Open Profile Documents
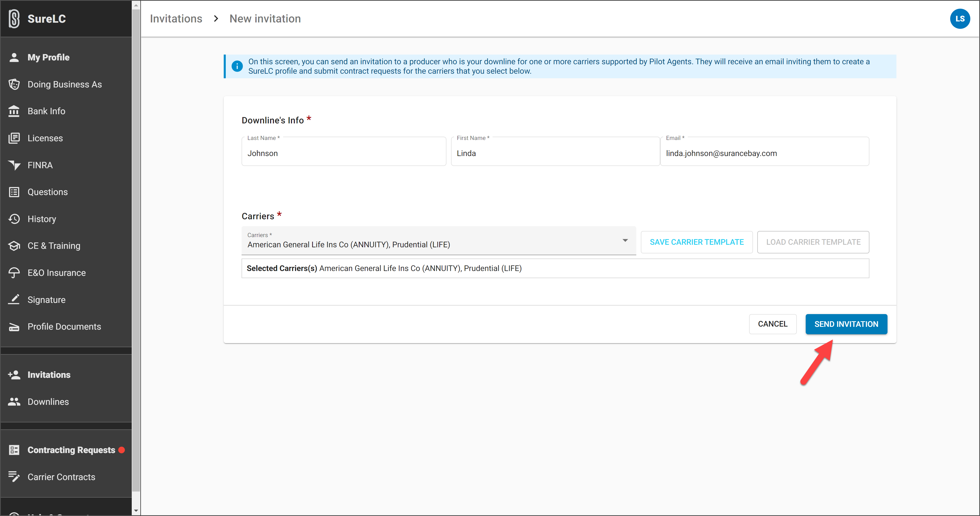The width and height of the screenshot is (980, 516). tap(66, 327)
